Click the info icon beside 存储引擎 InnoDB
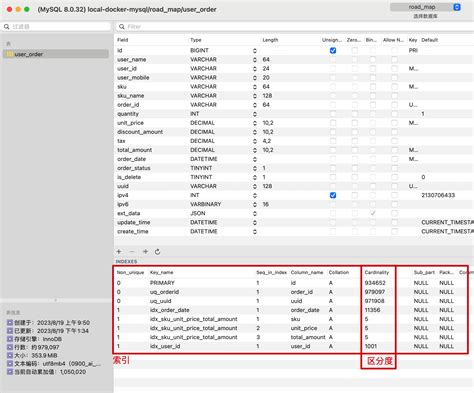 [x=10, y=339]
